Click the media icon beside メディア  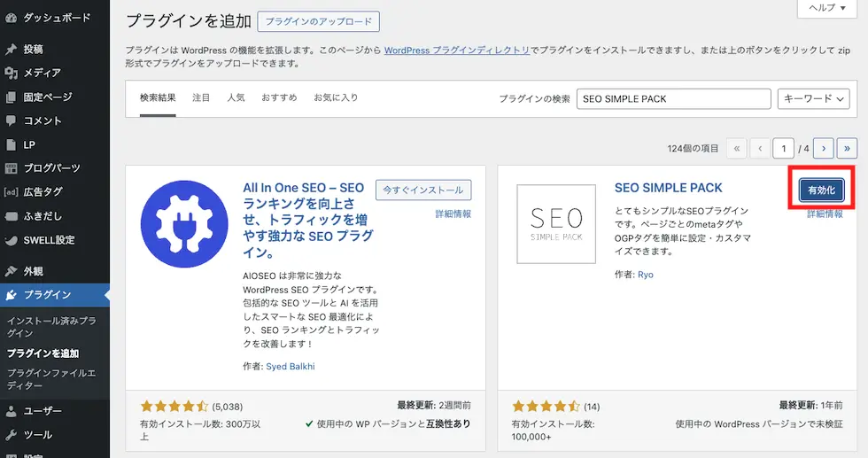(11, 73)
